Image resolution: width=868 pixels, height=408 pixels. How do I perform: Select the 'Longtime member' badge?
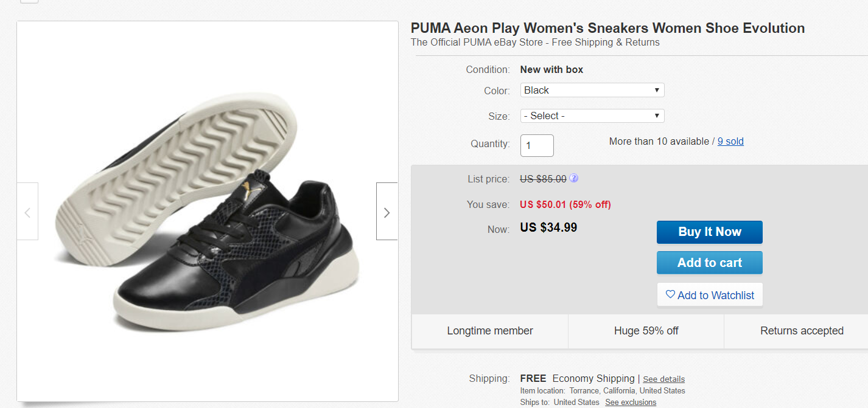pyautogui.click(x=490, y=331)
